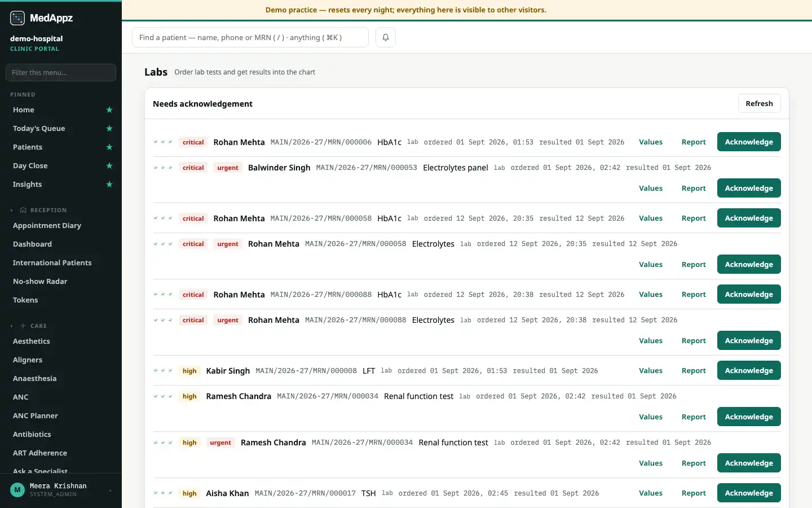Screen dimensions: 812x508
Task: Acknowledge Kabir Singh LFT result
Action: pyautogui.click(x=749, y=370)
